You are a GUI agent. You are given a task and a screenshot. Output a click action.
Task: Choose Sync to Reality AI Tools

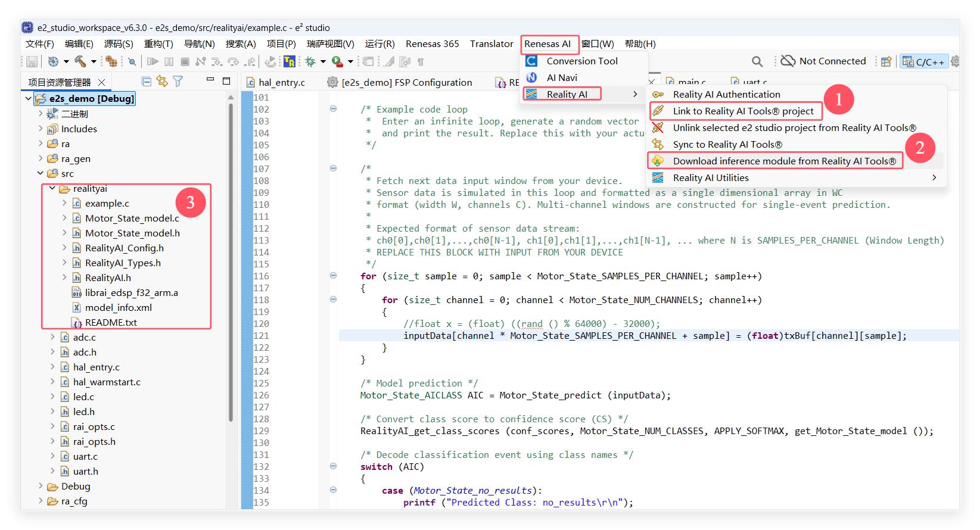pyautogui.click(x=728, y=144)
